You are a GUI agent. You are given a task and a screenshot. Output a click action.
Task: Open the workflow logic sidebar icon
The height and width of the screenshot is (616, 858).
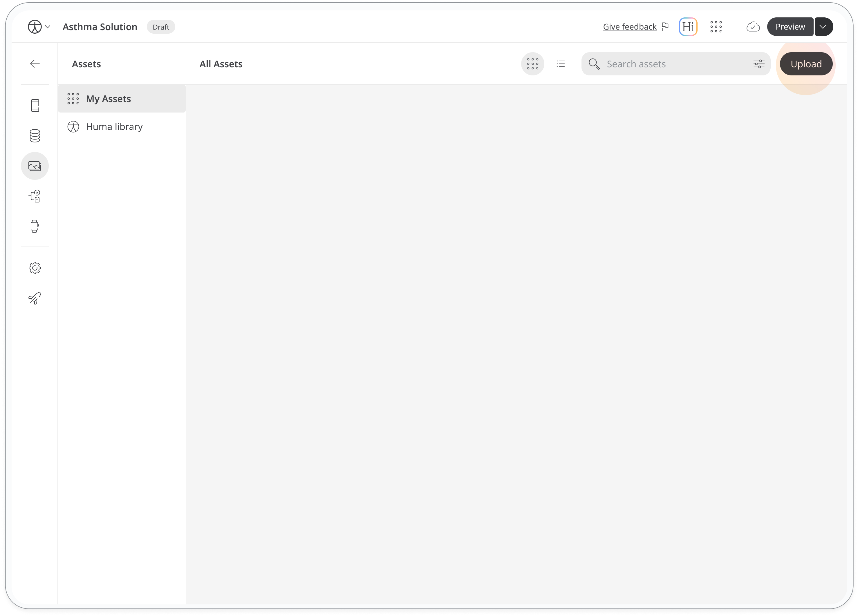click(x=35, y=196)
